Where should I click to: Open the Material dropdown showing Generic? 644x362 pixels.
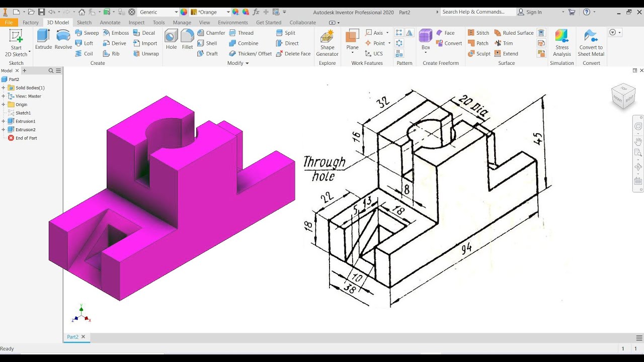(158, 12)
